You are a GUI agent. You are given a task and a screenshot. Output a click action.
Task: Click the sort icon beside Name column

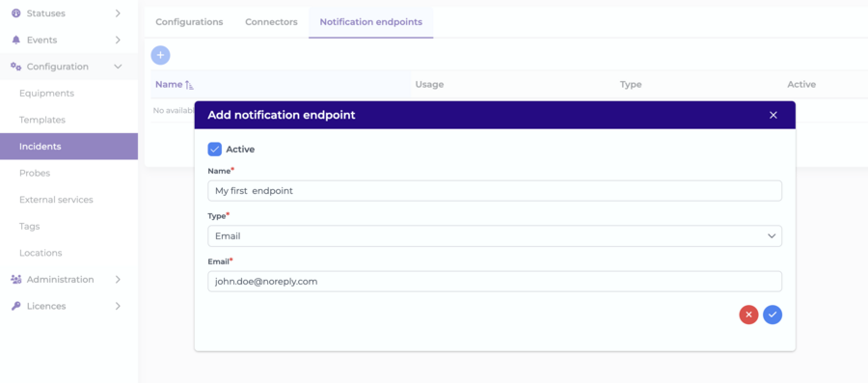(189, 85)
